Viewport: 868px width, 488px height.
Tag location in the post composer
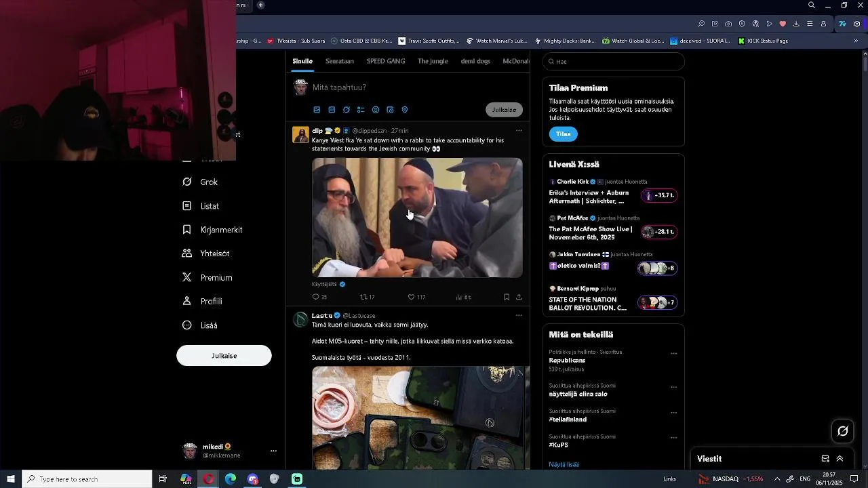pos(405,110)
